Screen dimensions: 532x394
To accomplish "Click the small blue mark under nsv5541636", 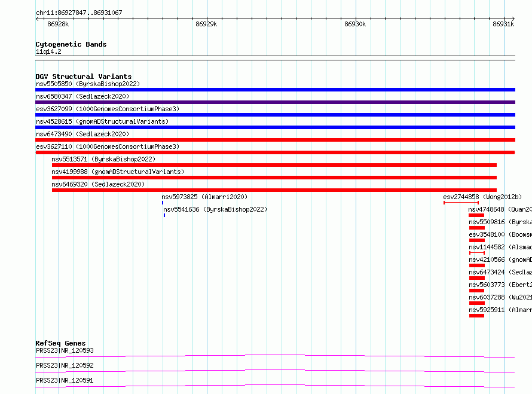I will (x=164, y=215).
